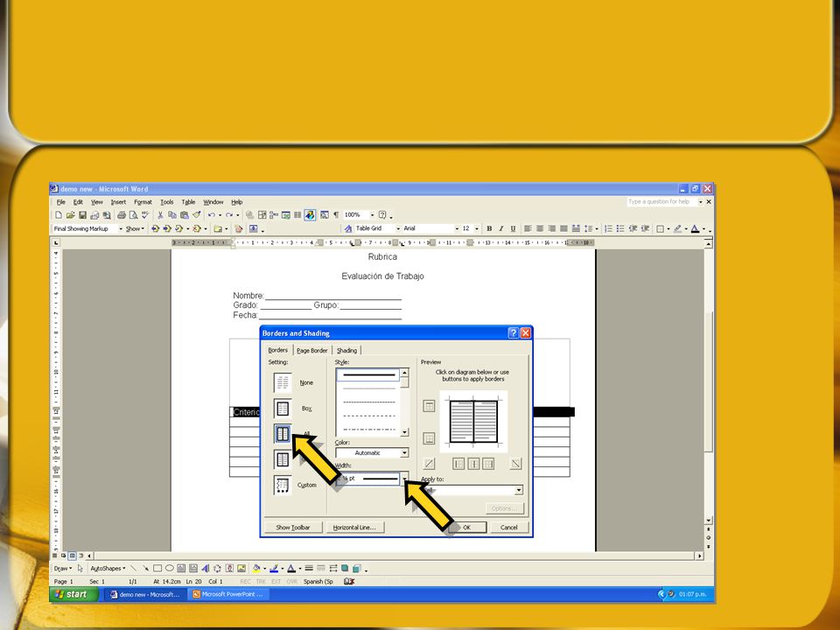Toggle left border button in Preview

coord(458,464)
